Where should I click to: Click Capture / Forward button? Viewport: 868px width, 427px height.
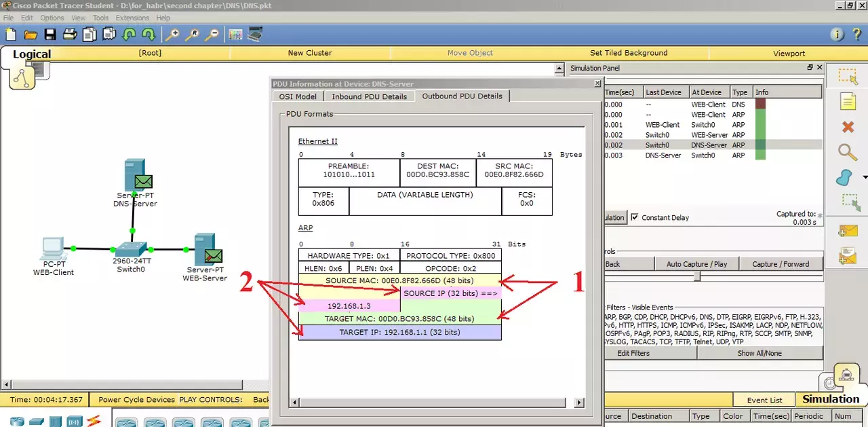tap(781, 263)
